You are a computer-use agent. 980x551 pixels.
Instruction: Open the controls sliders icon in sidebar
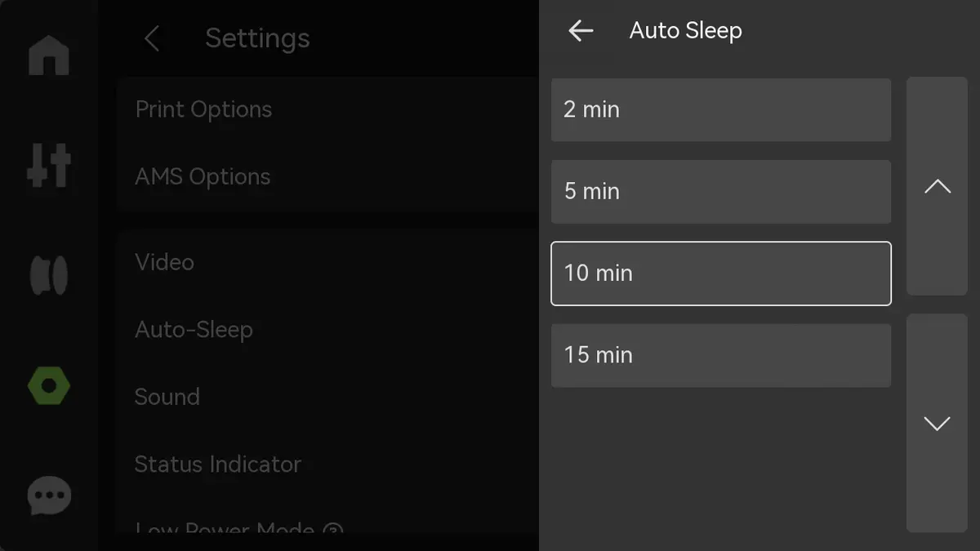pos(49,165)
